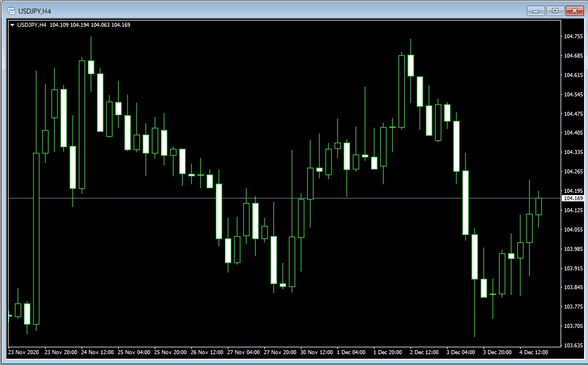
Task: Maximize the USDJPY,H4 chart window
Action: pos(555,11)
